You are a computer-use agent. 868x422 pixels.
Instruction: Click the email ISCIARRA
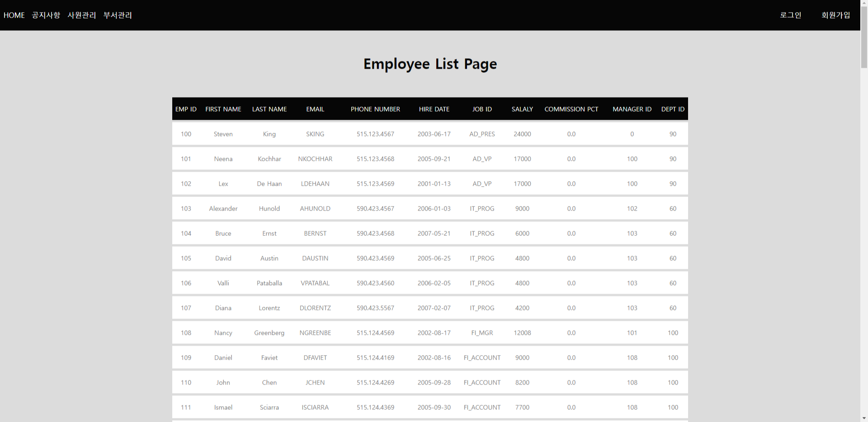[315, 407]
